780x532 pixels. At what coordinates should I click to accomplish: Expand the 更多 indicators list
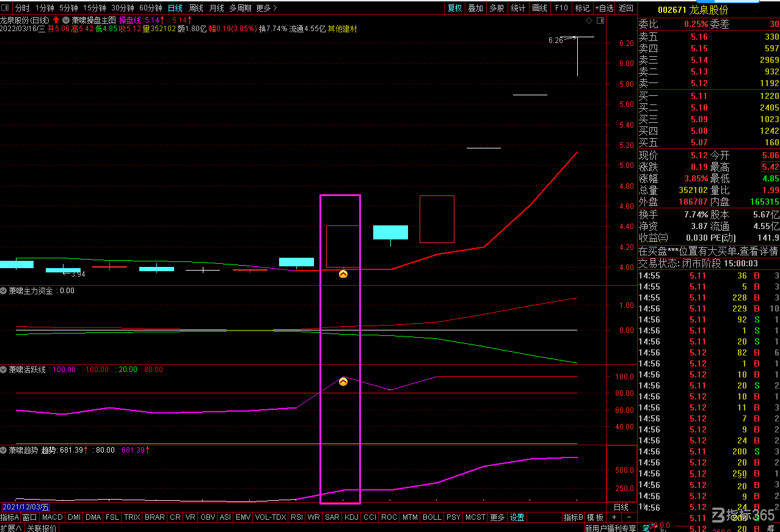click(x=498, y=517)
